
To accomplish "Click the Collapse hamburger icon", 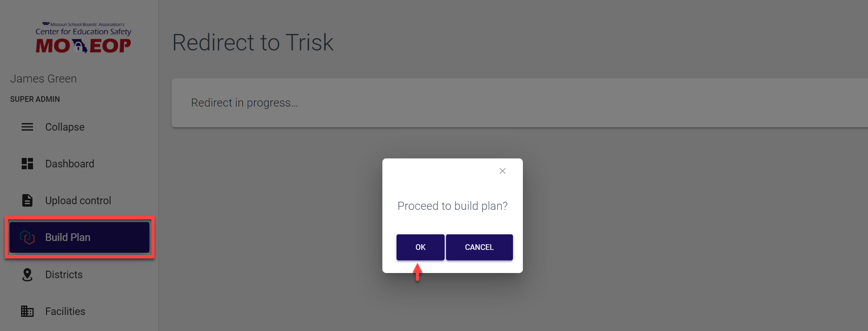I will coord(27,127).
